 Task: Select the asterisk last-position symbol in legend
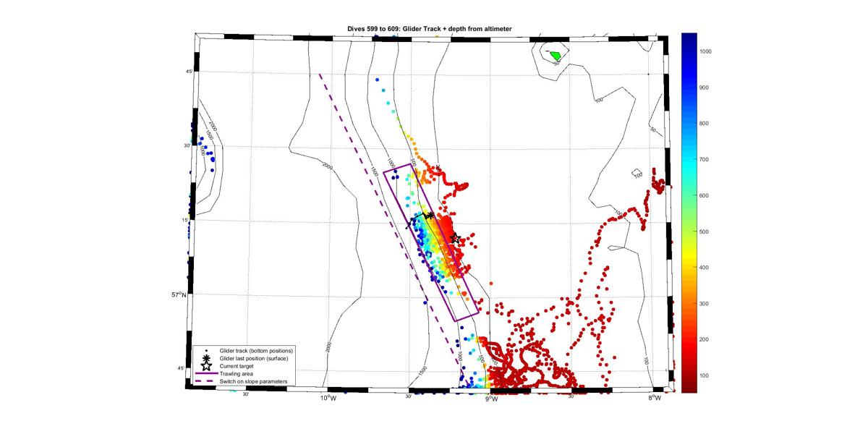pyautogui.click(x=207, y=358)
